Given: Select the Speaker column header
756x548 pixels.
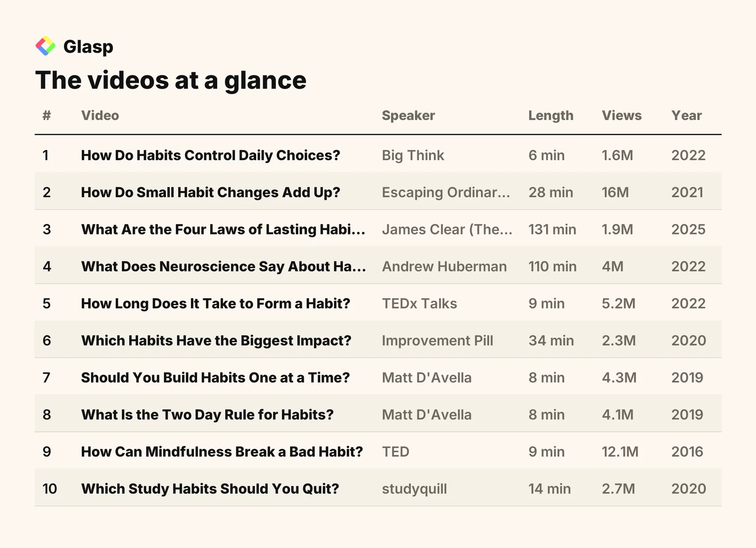Looking at the screenshot, I should tap(408, 116).
